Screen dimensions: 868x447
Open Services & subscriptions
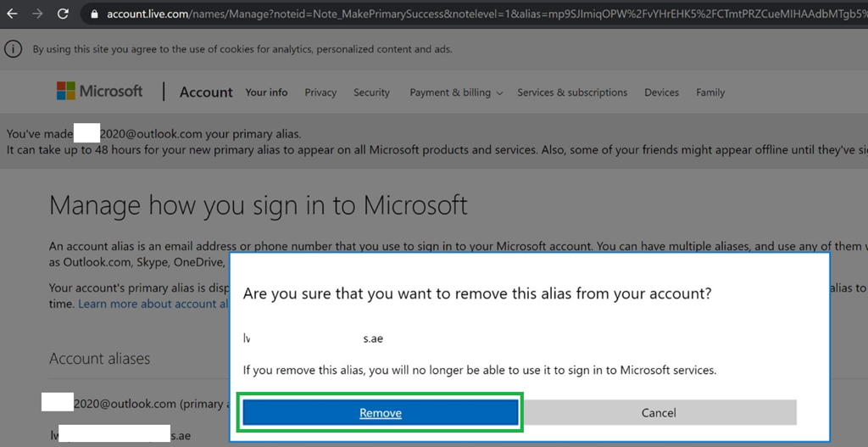(572, 92)
